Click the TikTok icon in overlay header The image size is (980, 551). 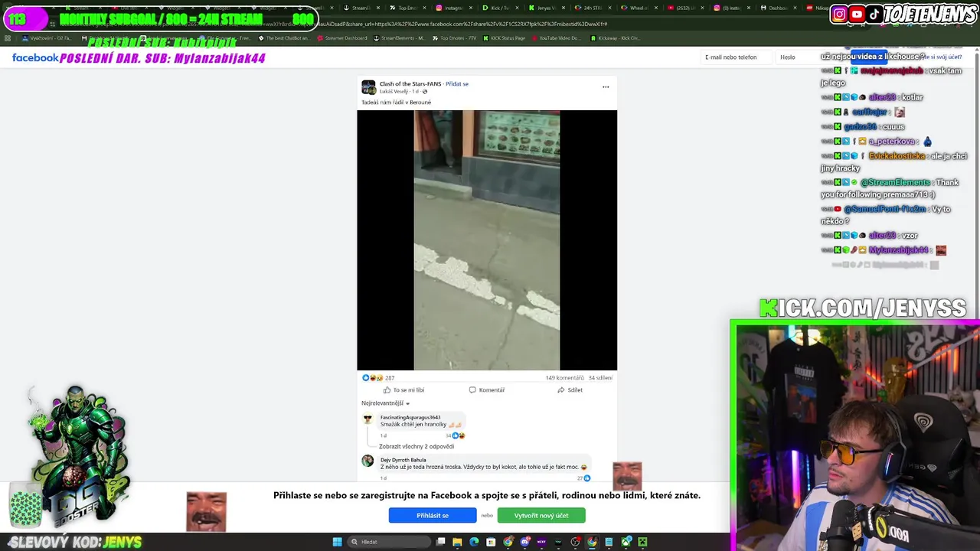pos(874,14)
